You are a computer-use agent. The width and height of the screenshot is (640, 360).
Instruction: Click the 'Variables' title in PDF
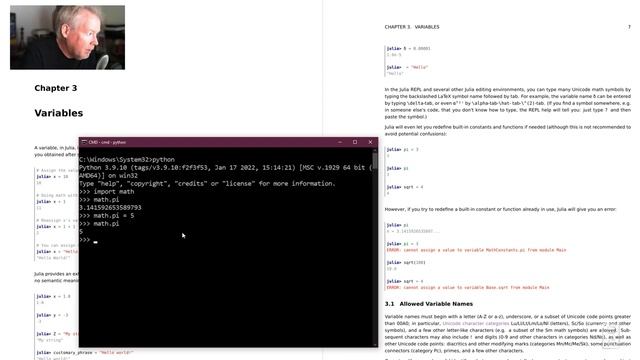tap(59, 113)
